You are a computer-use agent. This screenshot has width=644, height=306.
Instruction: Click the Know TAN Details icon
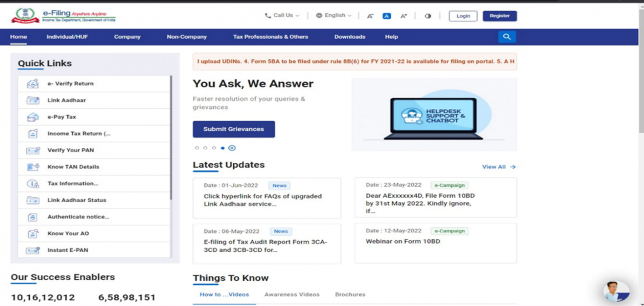click(x=33, y=167)
